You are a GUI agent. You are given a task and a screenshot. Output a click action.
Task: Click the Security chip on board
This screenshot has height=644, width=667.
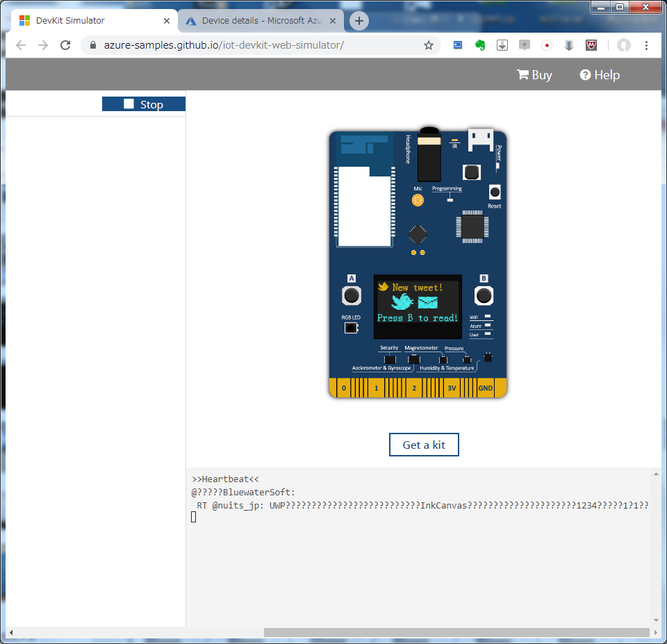pos(390,360)
